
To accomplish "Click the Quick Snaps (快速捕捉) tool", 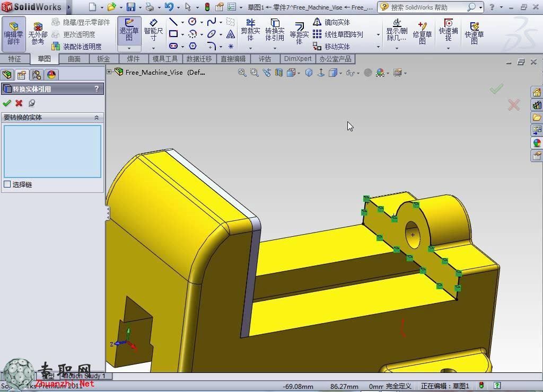I will point(448,30).
